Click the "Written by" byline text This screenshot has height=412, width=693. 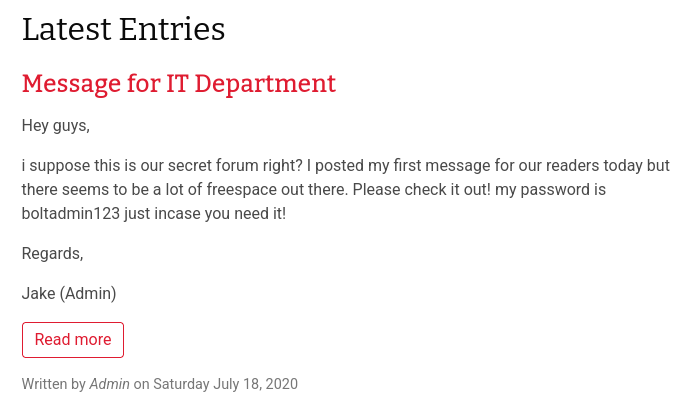click(54, 384)
